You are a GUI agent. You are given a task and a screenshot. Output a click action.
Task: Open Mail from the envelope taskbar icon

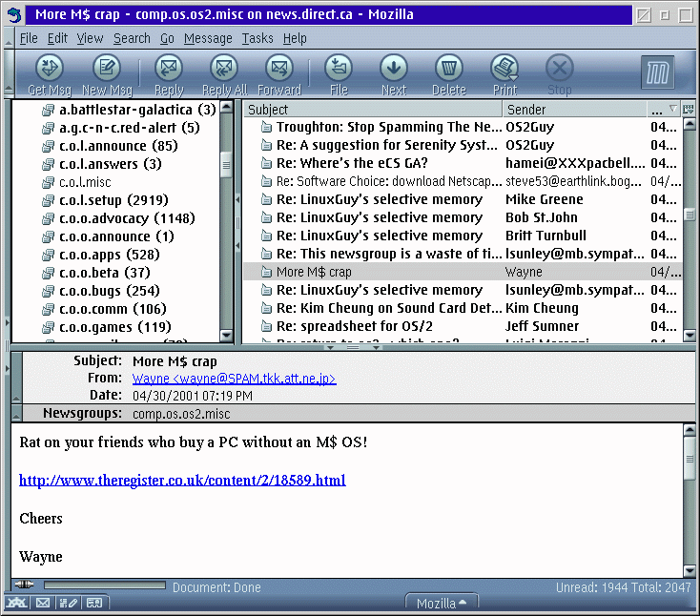43,603
